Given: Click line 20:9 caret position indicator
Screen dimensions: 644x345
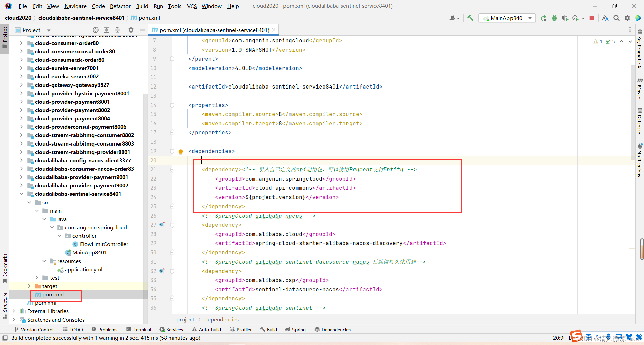Looking at the screenshot, I should (558, 338).
